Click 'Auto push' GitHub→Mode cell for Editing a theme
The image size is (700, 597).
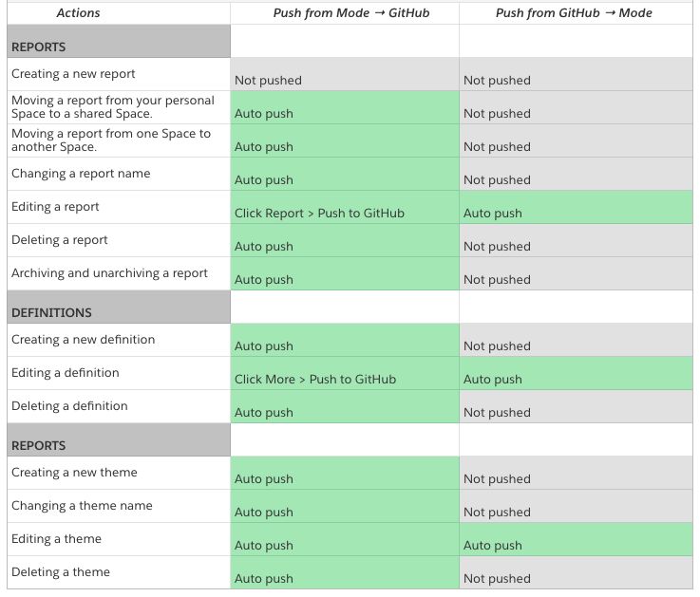[x=576, y=540]
